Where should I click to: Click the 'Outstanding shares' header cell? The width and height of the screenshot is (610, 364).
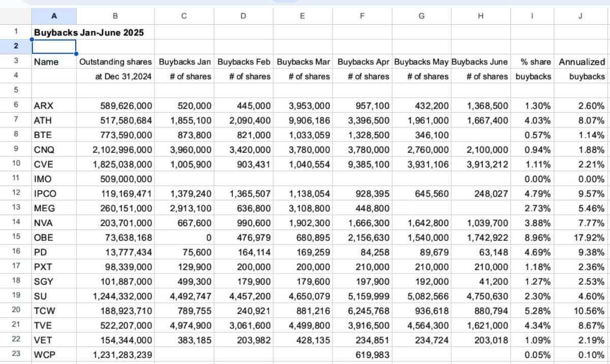coord(116,62)
